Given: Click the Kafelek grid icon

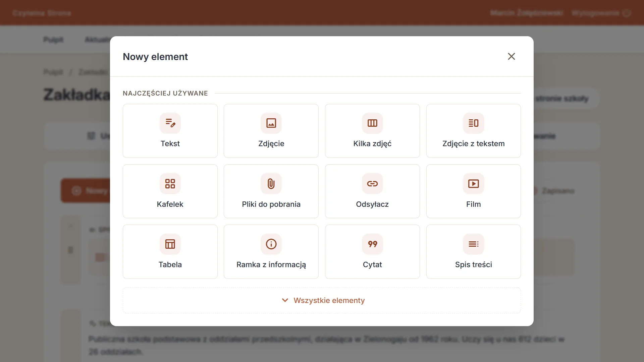Looking at the screenshot, I should click(x=170, y=184).
